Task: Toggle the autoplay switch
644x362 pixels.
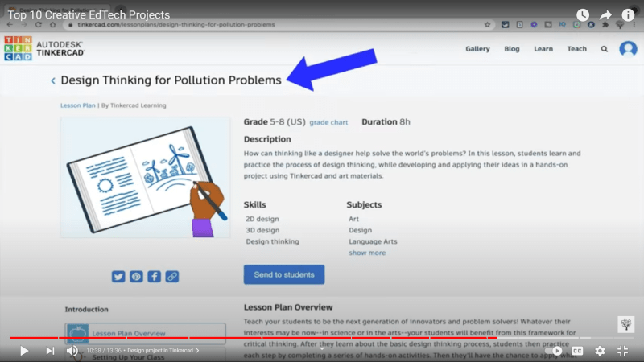Action: click(x=553, y=351)
